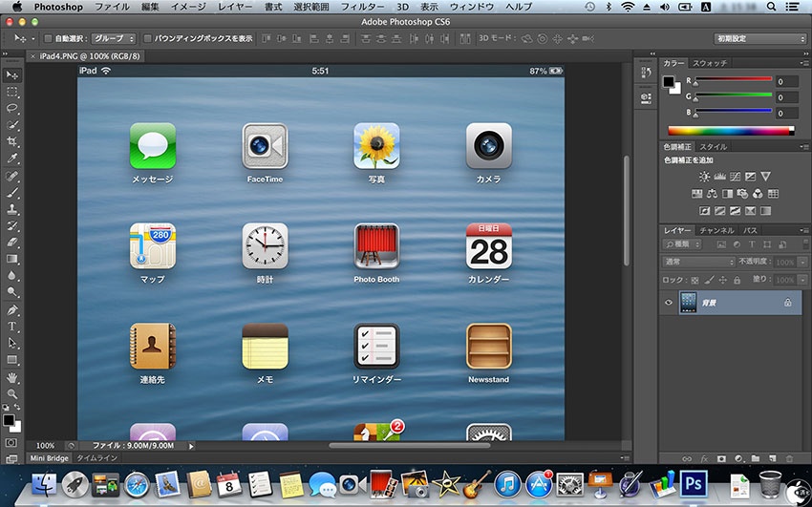Screen dimensions: 812x507
Task: Open the Color panel flyout menu
Action: pyautogui.click(x=803, y=63)
